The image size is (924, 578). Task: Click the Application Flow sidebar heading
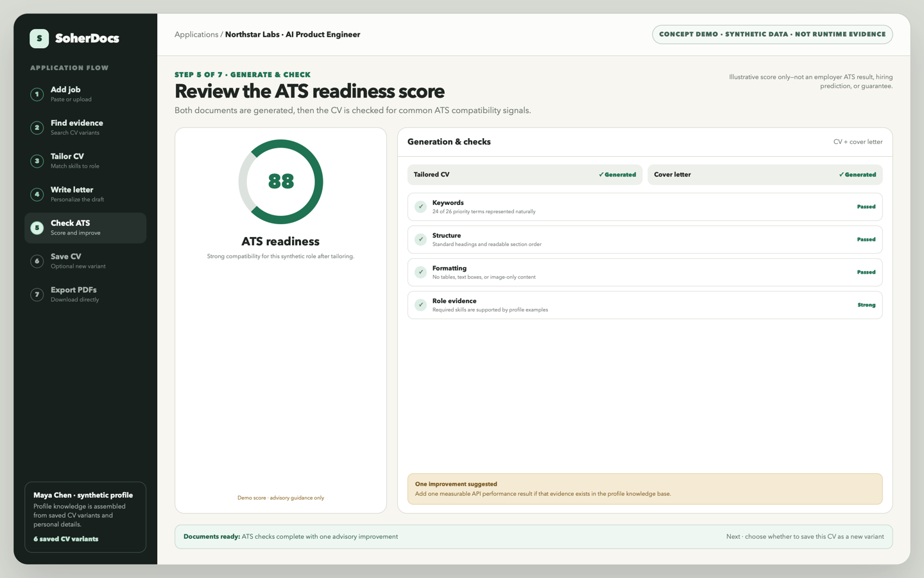[x=69, y=68]
